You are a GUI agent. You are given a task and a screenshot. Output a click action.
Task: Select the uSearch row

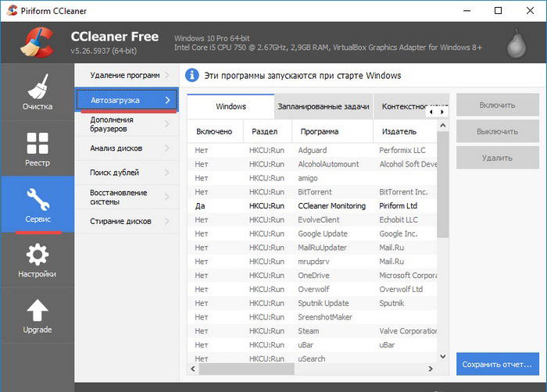(312, 358)
